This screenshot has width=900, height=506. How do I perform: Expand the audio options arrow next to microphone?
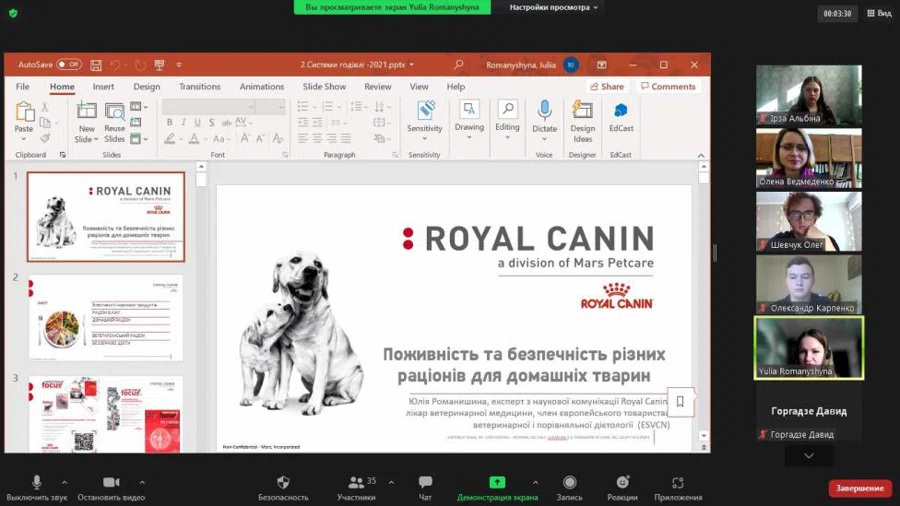[x=64, y=482]
